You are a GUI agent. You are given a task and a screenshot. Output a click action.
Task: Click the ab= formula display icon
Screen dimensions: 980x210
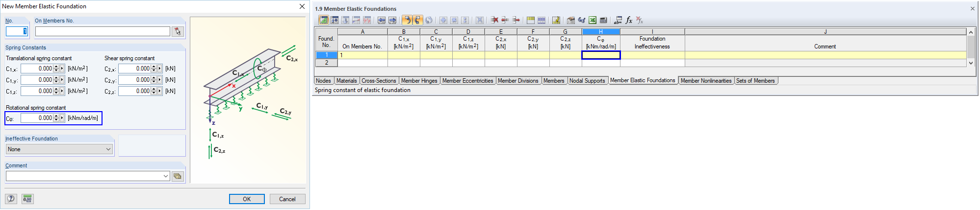pos(618,20)
